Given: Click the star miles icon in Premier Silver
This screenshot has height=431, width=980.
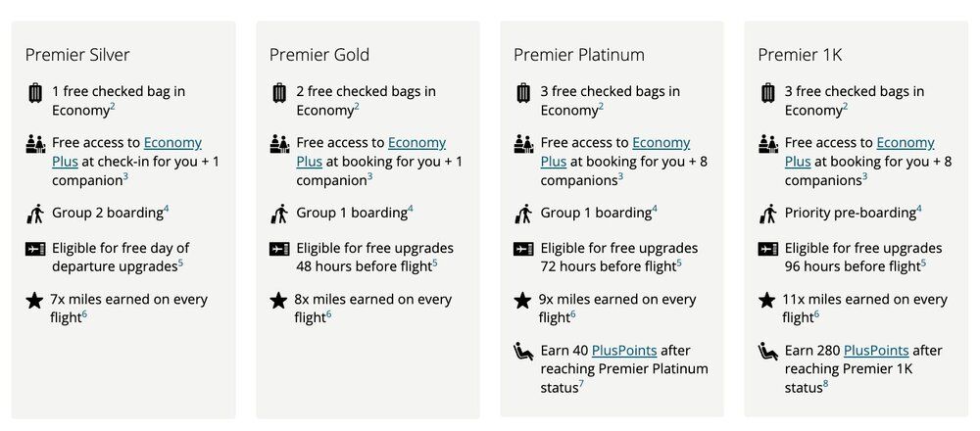Looking at the screenshot, I should (35, 301).
